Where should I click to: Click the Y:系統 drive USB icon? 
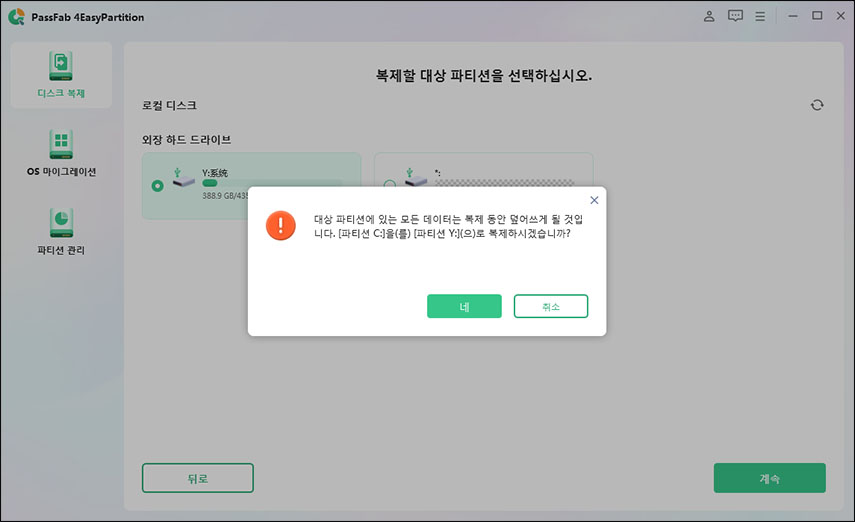(183, 178)
